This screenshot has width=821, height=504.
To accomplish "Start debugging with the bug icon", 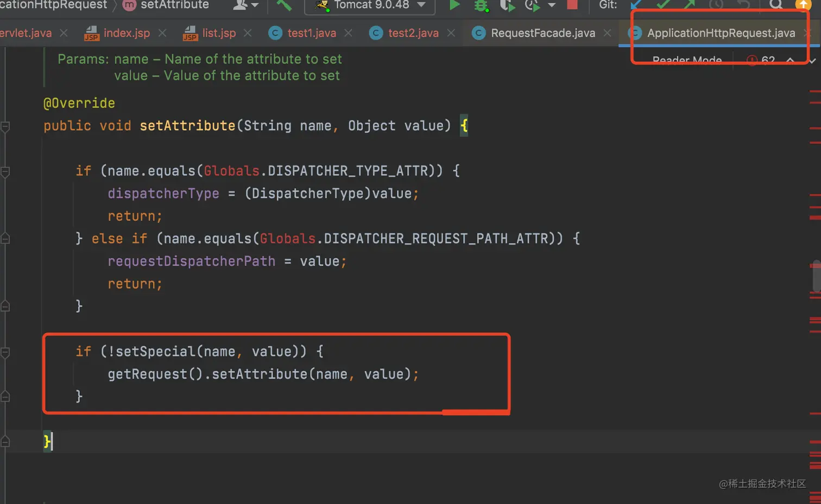I will point(481,5).
